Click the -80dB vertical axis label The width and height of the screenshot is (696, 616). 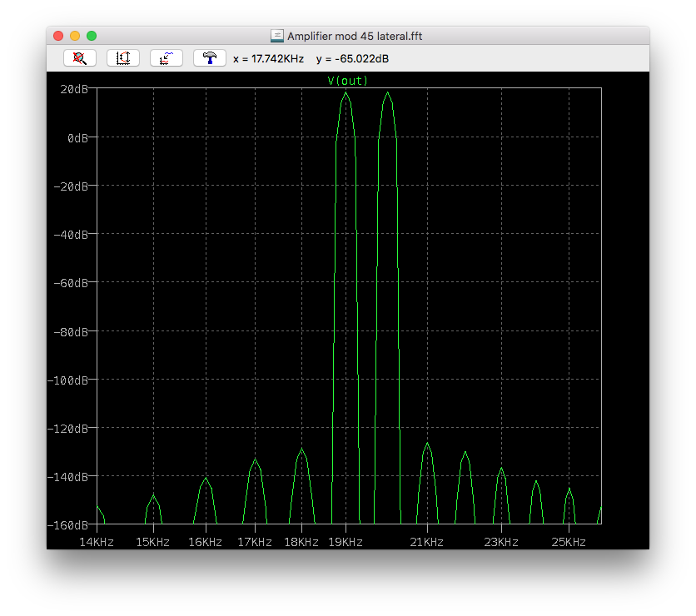click(x=71, y=332)
